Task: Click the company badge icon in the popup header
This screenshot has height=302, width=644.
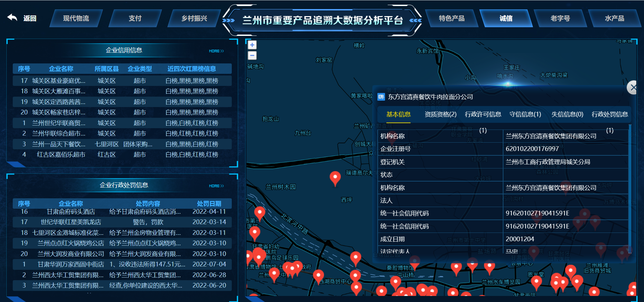Action: 381,96
